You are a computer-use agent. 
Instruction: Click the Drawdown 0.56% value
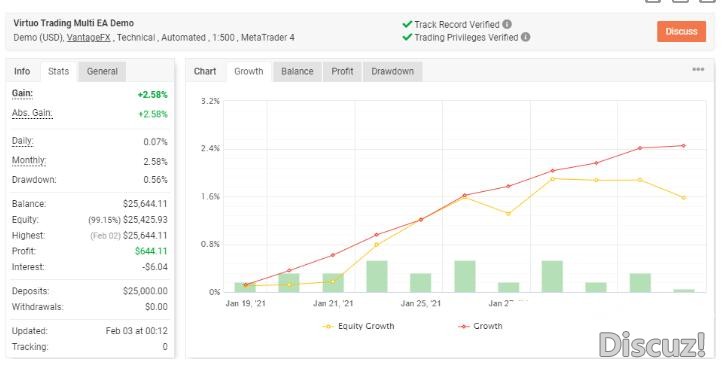click(155, 180)
